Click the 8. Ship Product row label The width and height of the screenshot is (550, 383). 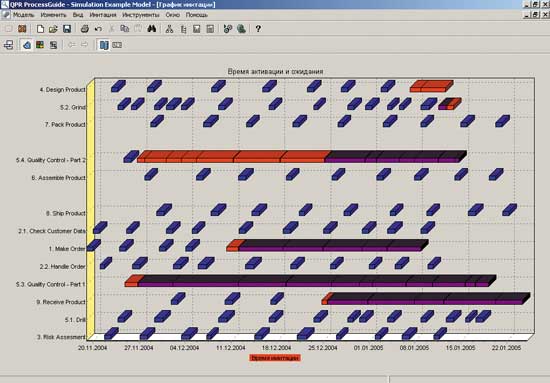tap(66, 213)
